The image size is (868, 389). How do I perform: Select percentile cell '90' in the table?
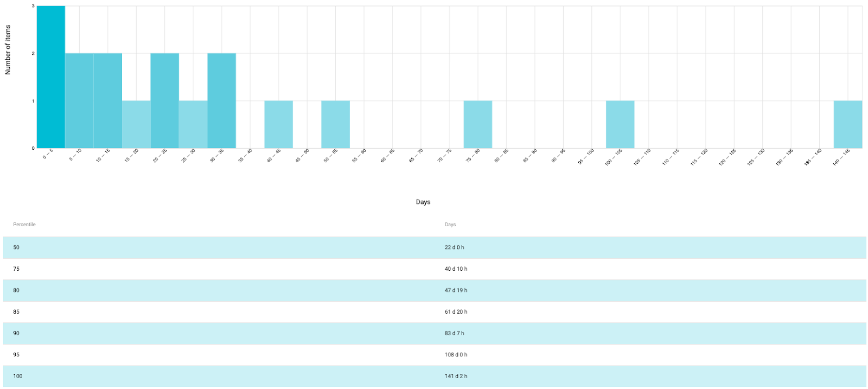pos(16,333)
